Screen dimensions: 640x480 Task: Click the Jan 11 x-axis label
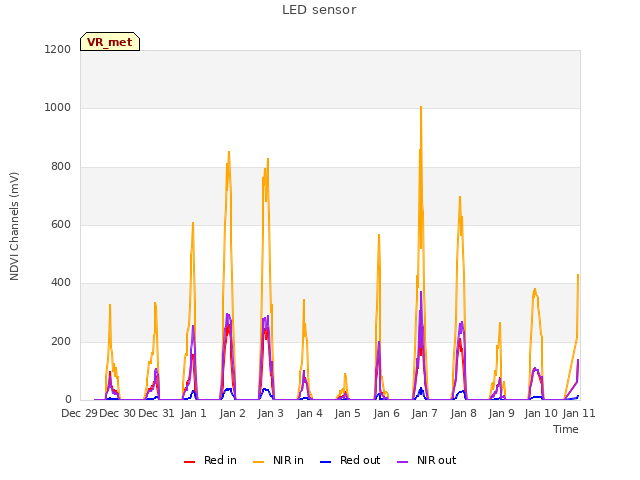(x=579, y=413)
